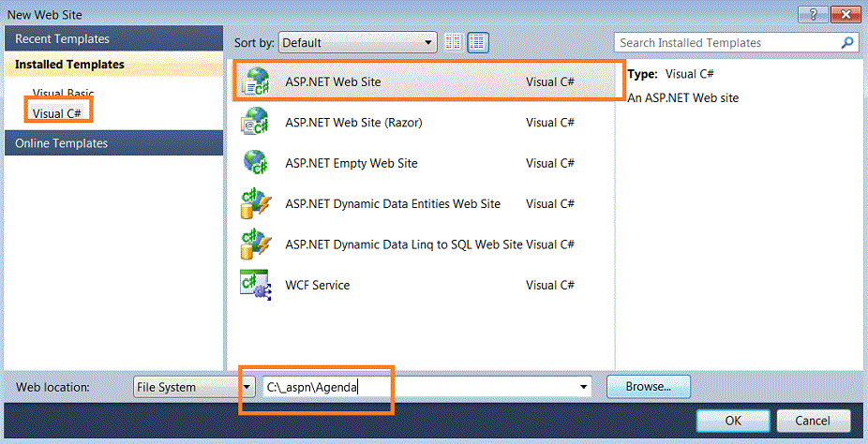
Task: Open the Online Templates section
Action: tap(113, 143)
